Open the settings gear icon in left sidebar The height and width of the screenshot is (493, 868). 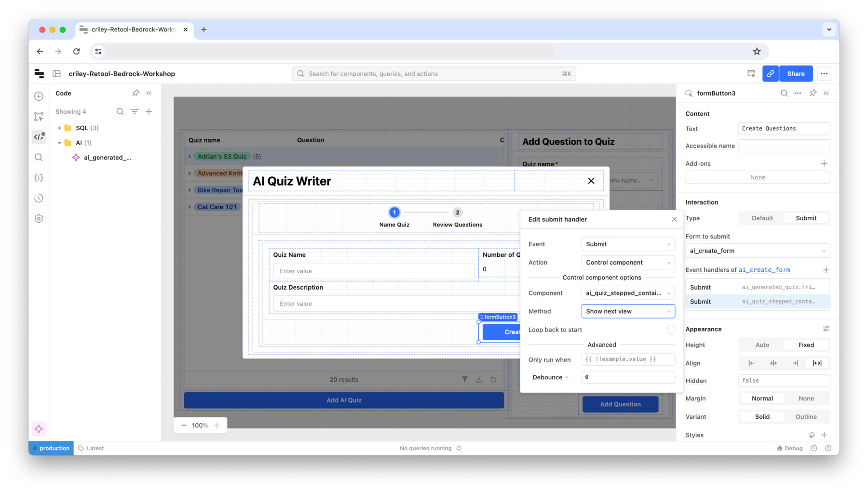tap(39, 219)
